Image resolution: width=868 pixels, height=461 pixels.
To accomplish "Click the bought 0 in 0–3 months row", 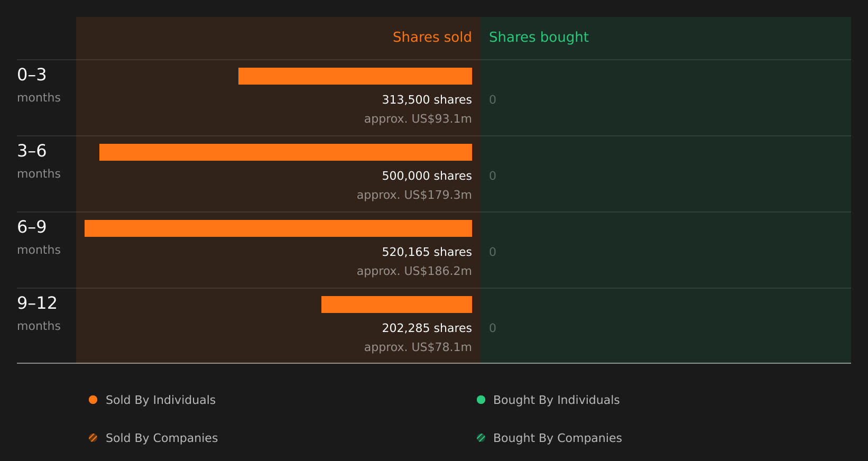I will click(x=493, y=100).
